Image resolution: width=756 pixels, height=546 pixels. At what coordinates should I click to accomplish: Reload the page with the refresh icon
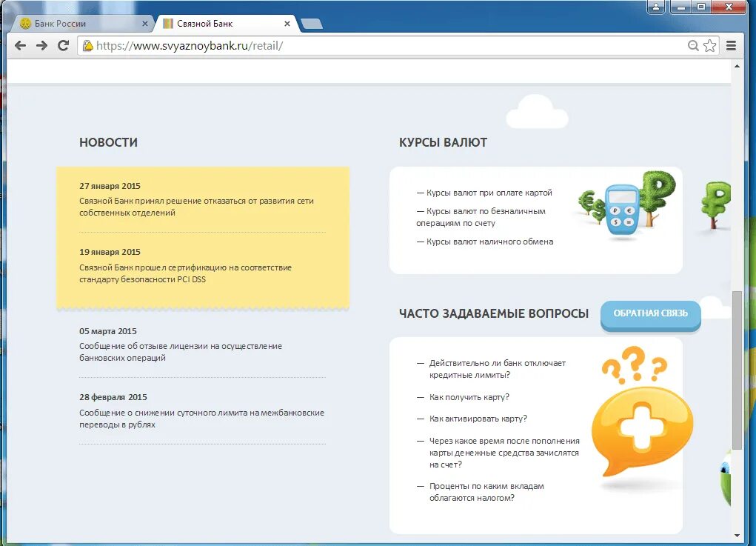(x=63, y=46)
